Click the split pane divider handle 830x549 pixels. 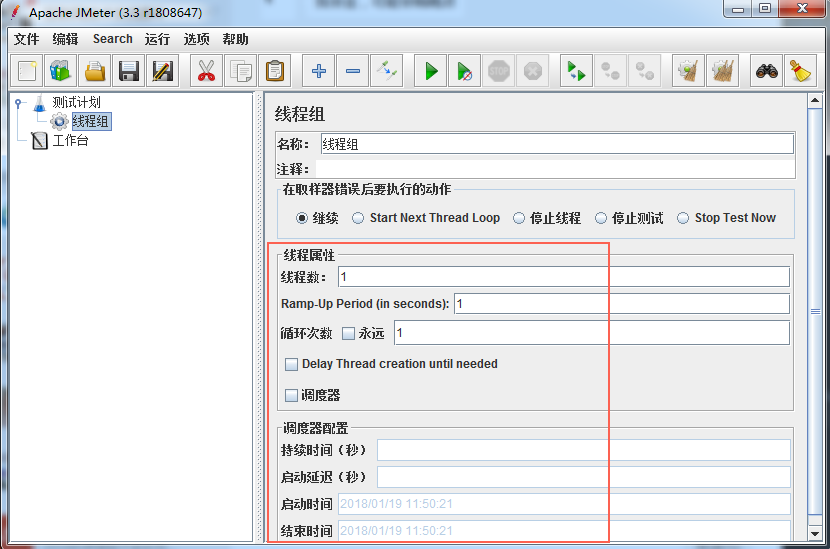click(x=259, y=317)
